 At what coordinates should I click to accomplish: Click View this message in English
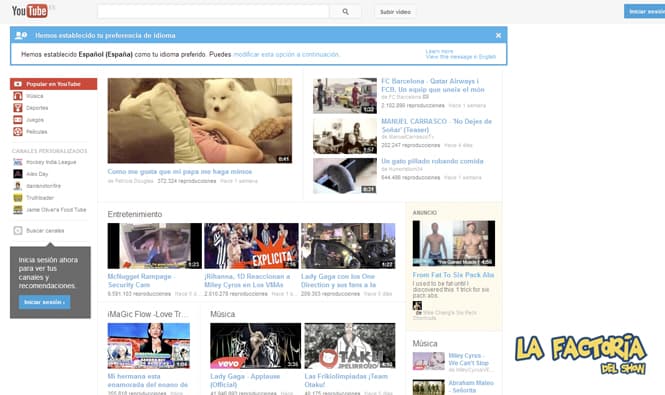[461, 56]
